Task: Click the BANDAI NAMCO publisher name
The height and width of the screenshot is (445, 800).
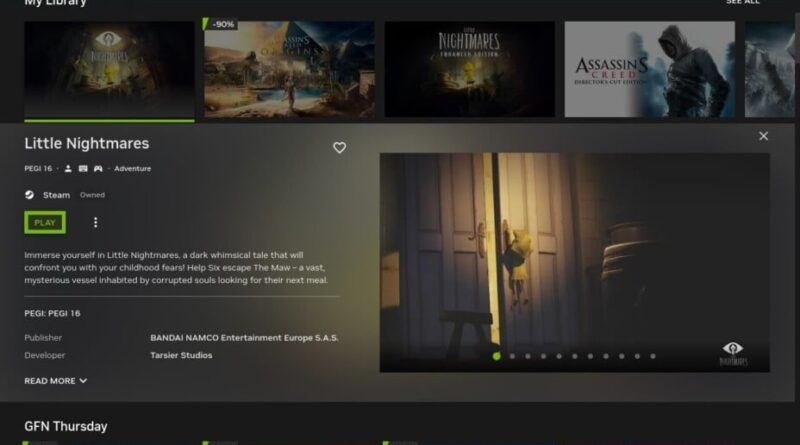Action: [244, 338]
